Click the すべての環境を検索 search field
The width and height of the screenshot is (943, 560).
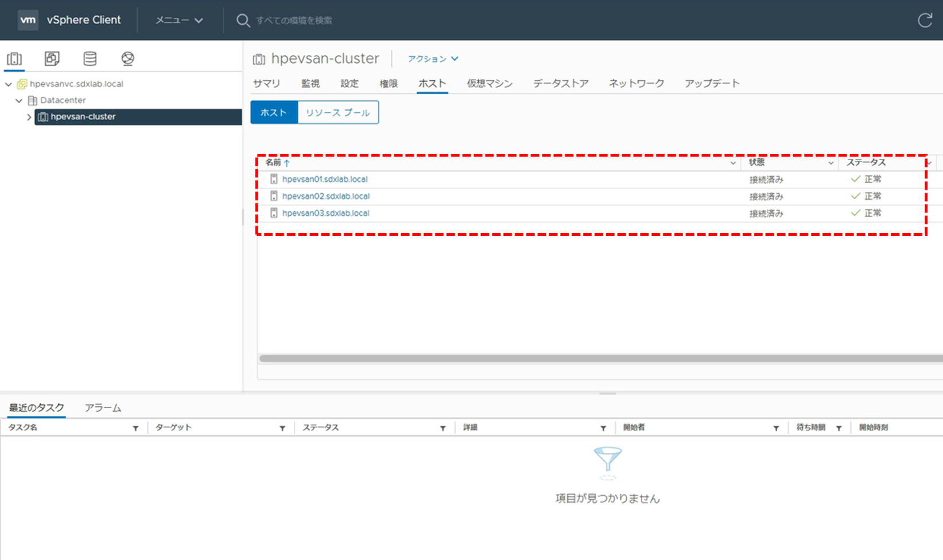pos(294,21)
